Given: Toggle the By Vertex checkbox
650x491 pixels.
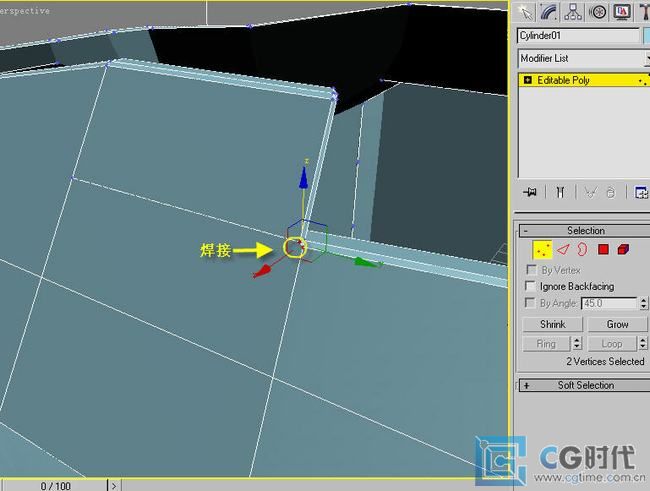Looking at the screenshot, I should coord(531,270).
